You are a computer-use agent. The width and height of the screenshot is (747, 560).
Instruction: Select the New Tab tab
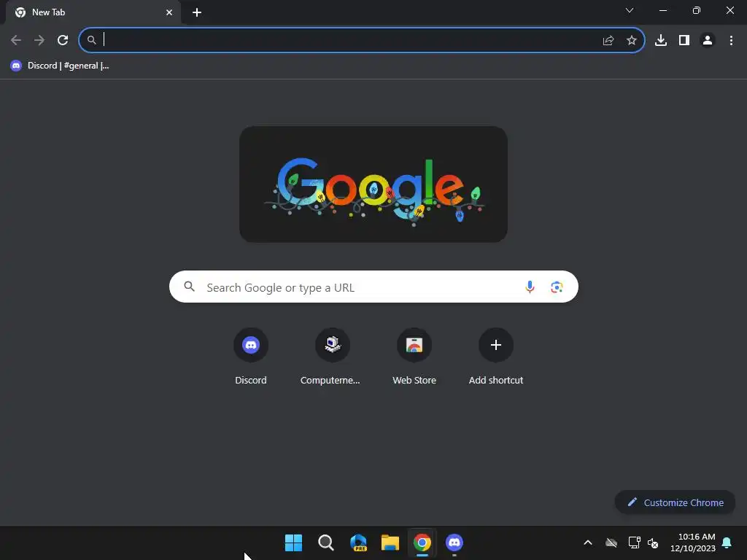(93, 12)
